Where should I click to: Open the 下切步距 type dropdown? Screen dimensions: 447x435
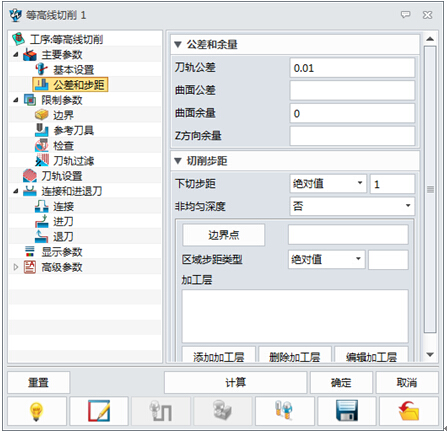pos(328,184)
